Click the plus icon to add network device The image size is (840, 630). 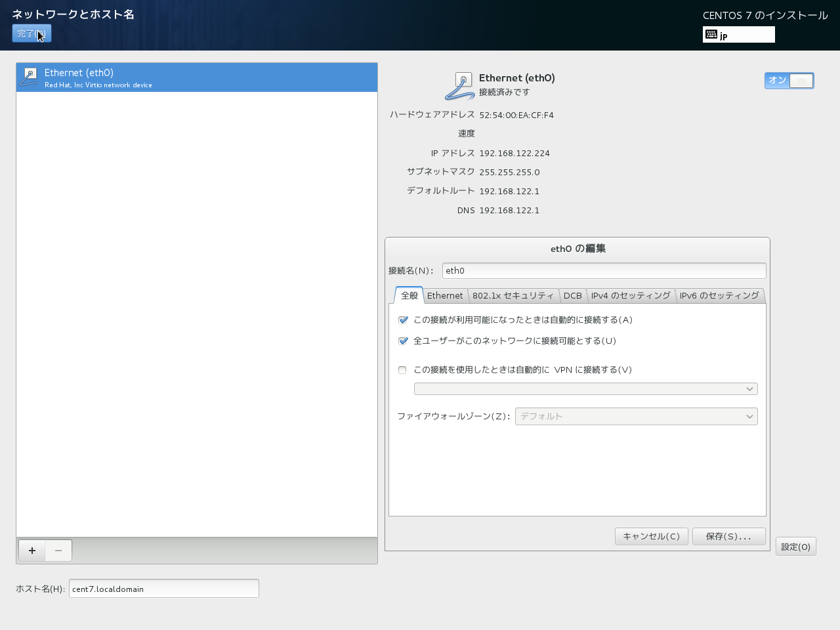click(x=31, y=551)
